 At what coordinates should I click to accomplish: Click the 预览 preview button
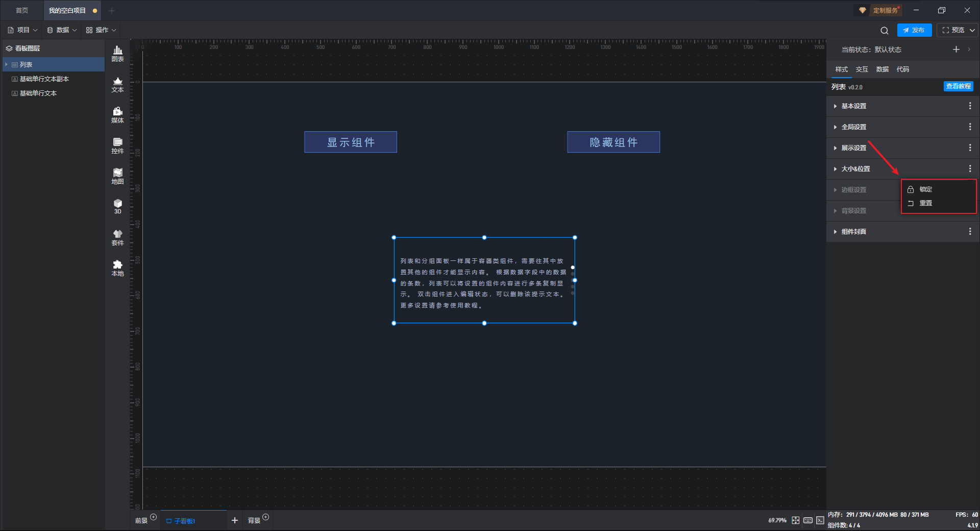click(953, 30)
